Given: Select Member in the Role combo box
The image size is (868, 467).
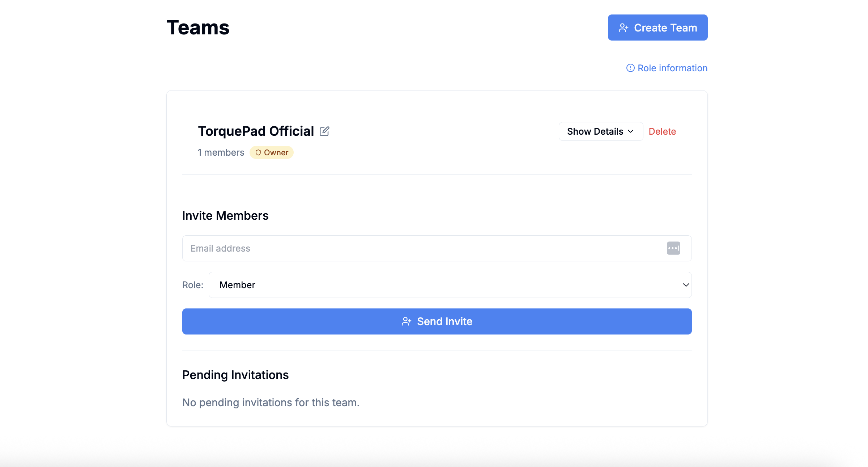Looking at the screenshot, I should point(450,285).
